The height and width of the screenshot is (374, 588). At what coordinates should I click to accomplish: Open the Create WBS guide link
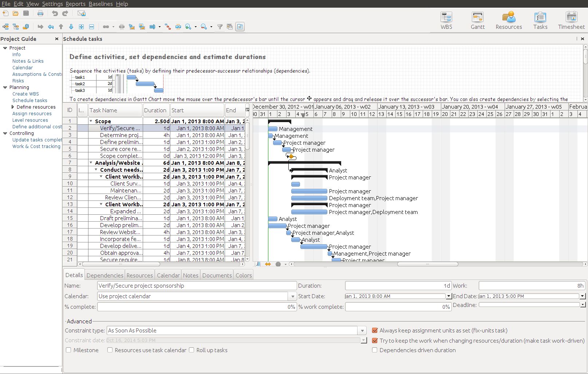tap(25, 94)
